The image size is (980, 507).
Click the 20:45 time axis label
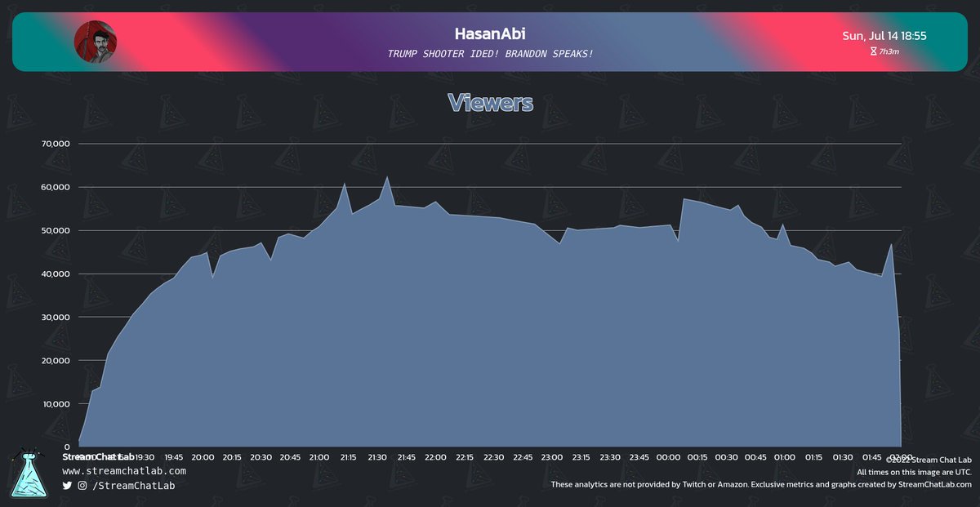(x=290, y=457)
